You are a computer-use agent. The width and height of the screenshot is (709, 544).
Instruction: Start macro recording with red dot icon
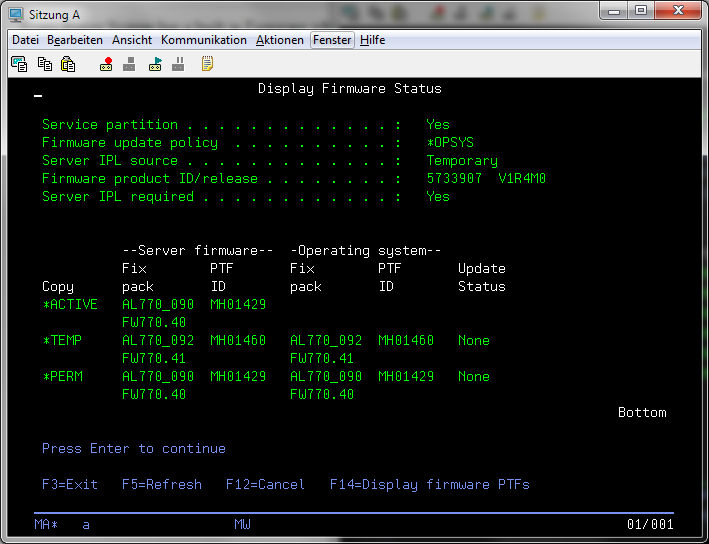[x=106, y=64]
